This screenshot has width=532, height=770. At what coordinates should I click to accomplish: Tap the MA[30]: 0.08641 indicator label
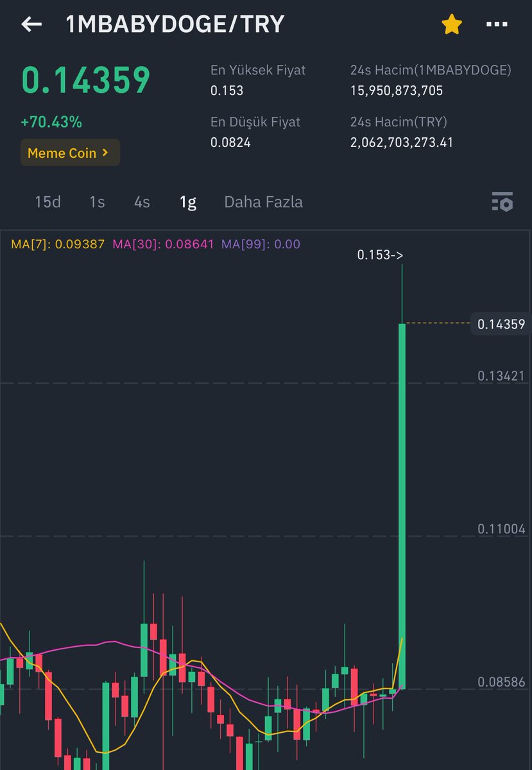click(163, 244)
